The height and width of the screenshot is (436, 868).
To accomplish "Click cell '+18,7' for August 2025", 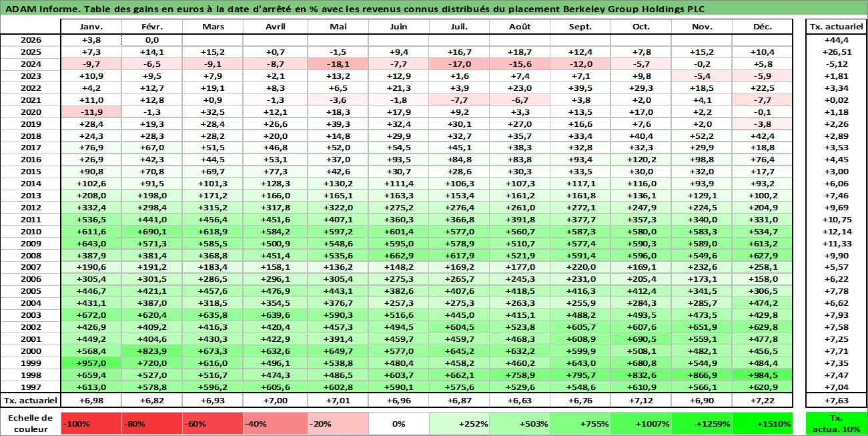I will 519,51.
